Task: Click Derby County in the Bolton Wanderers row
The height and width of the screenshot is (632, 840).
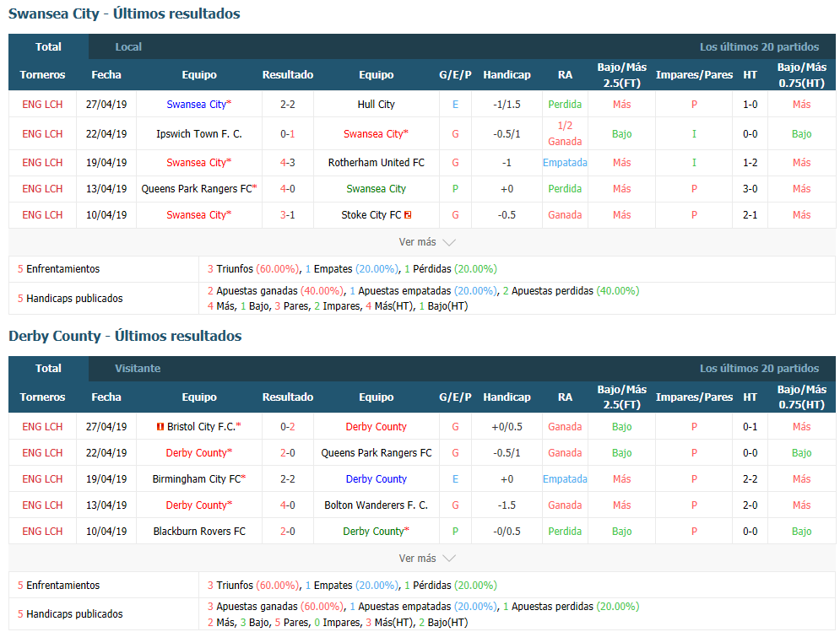Action: point(196,505)
